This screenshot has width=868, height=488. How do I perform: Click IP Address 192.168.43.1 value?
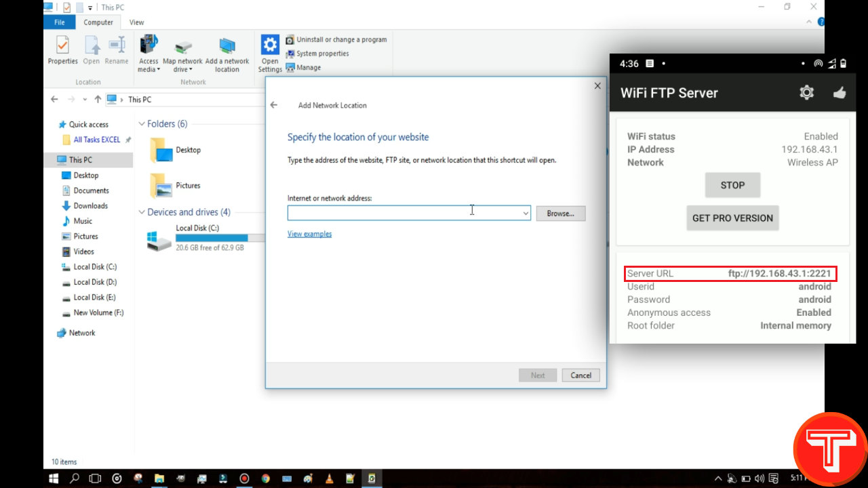point(809,149)
